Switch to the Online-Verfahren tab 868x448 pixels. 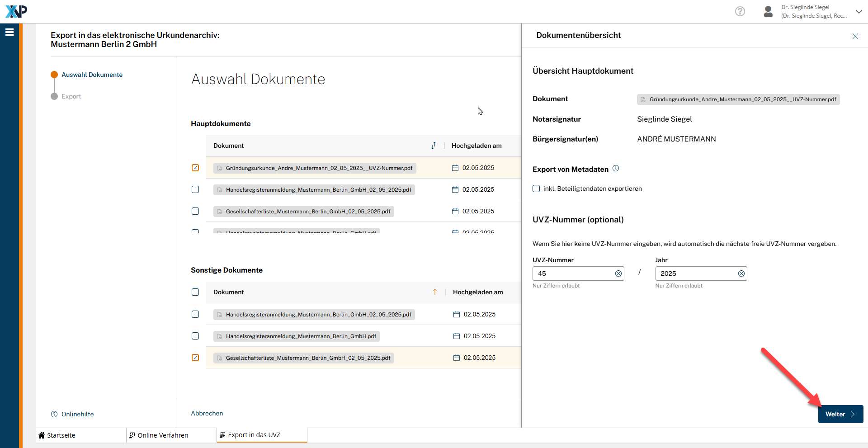(163, 435)
